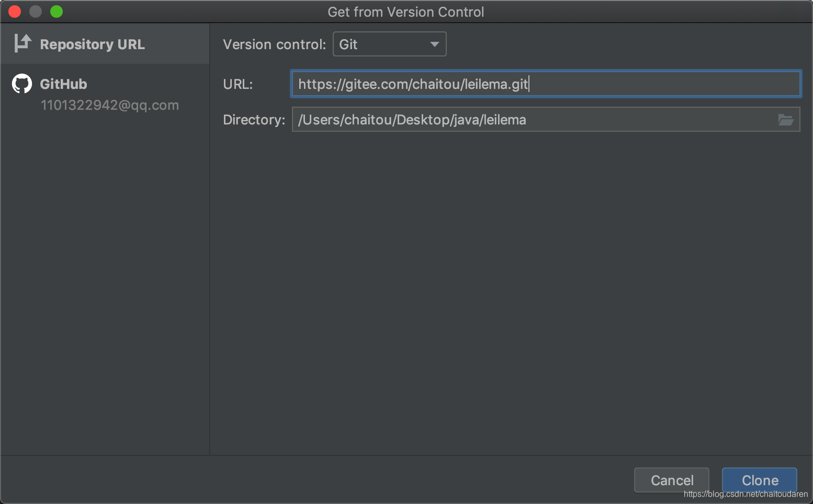The image size is (813, 504).
Task: Zoom window with green title-bar button
Action: [x=57, y=12]
